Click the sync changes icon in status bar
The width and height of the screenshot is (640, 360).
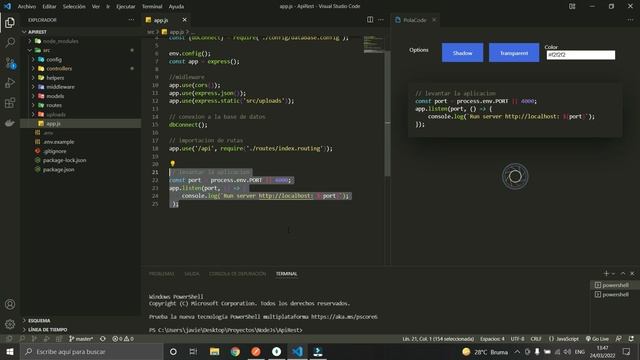(x=103, y=339)
